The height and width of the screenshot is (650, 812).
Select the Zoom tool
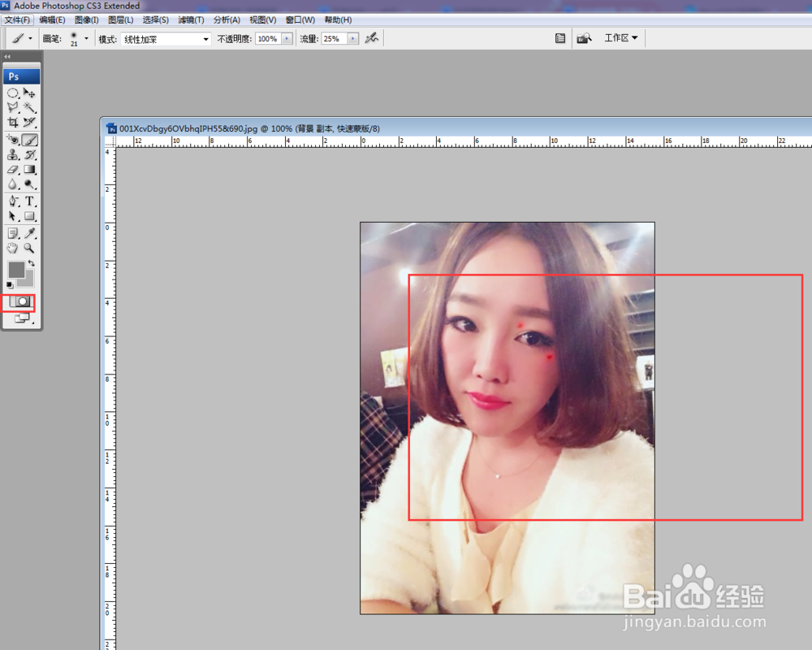tap(29, 248)
